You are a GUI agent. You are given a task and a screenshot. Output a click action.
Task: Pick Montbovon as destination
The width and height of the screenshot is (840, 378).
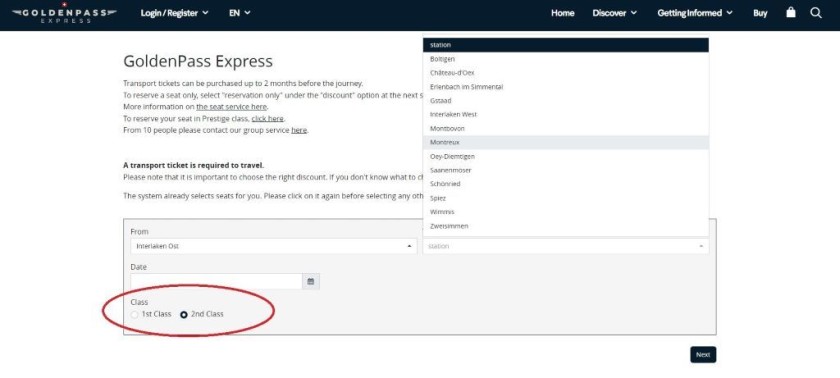566,128
